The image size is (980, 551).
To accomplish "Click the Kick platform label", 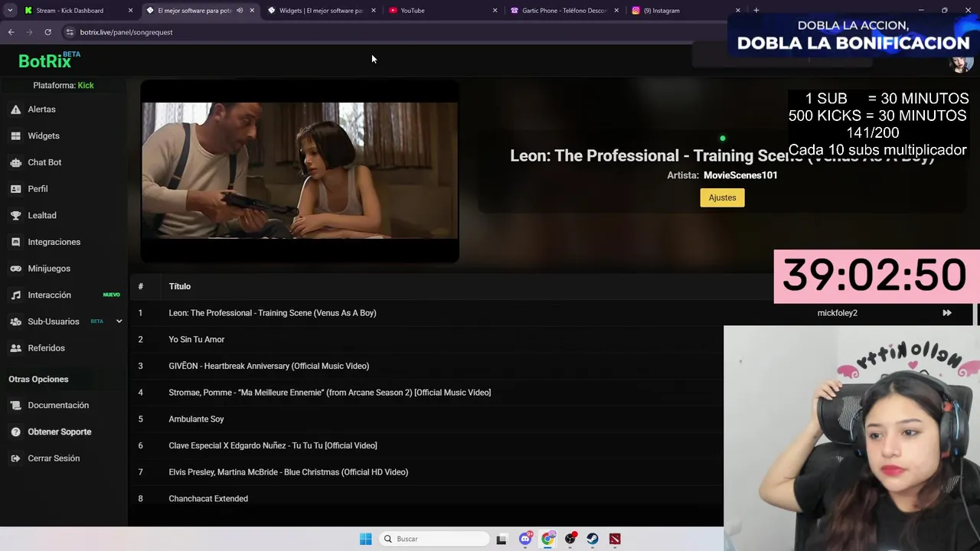I will click(86, 85).
